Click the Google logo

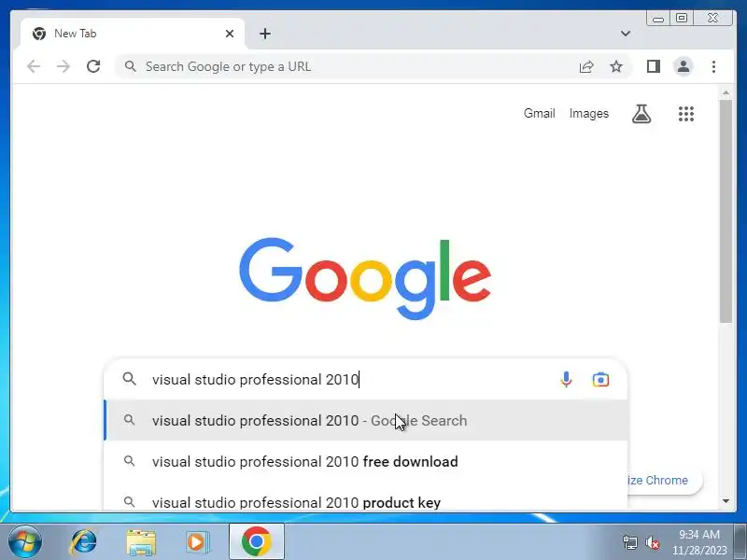point(365,278)
